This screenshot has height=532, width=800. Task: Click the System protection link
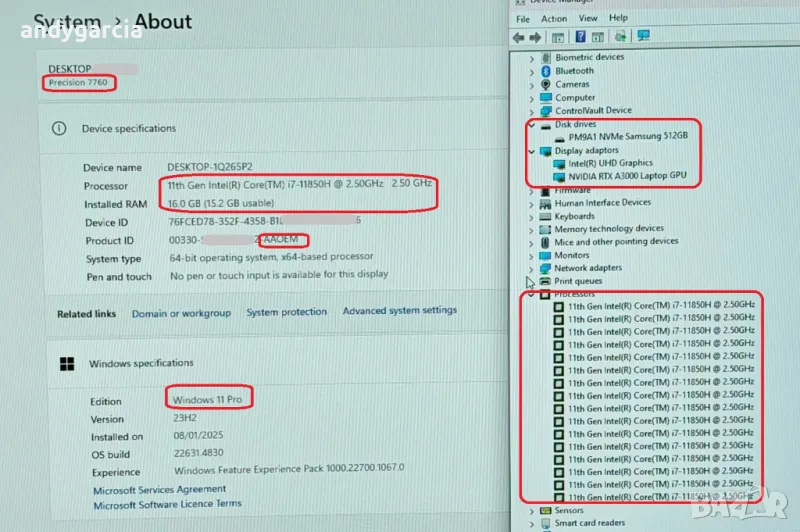pyautogui.click(x=286, y=312)
